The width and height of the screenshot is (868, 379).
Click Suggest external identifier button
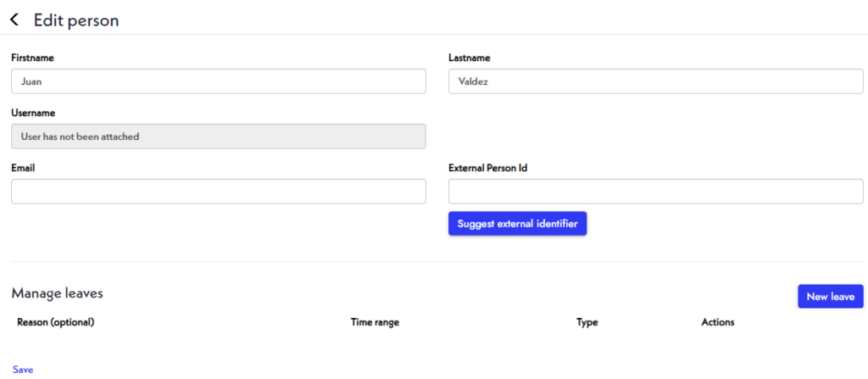coord(518,224)
